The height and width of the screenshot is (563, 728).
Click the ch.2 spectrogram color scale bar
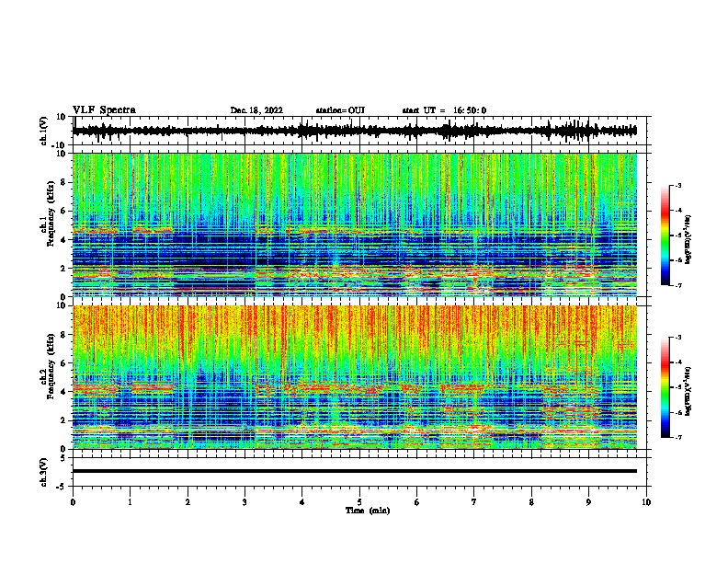[x=665, y=387]
